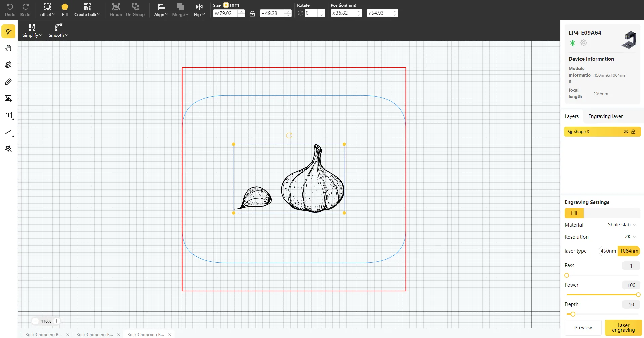Select the arrow selection tool

(8, 32)
